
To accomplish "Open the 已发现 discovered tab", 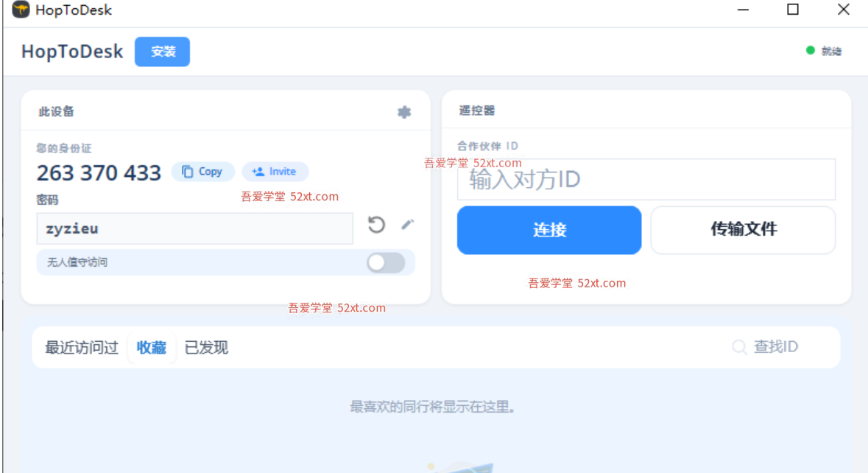I will coord(206,348).
